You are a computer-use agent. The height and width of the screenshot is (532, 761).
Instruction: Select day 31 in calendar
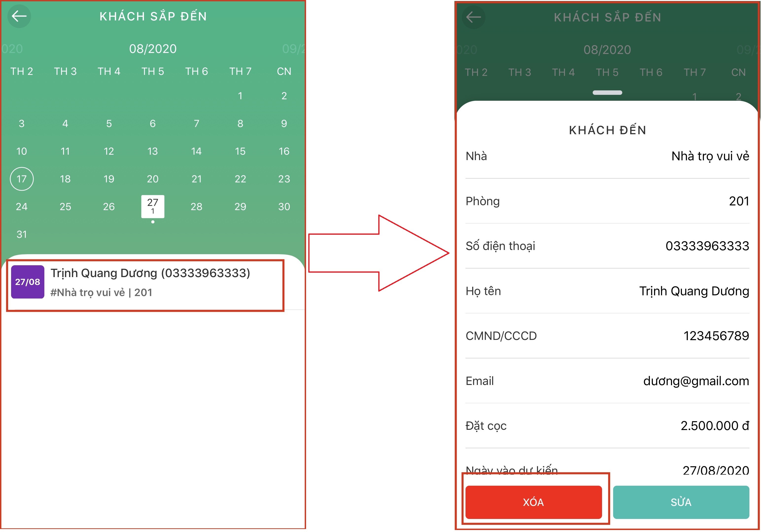point(21,234)
